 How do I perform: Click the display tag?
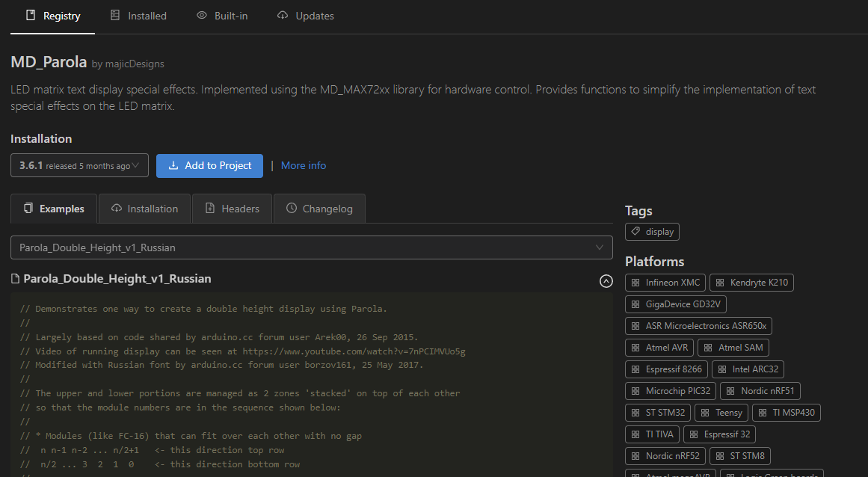652,232
